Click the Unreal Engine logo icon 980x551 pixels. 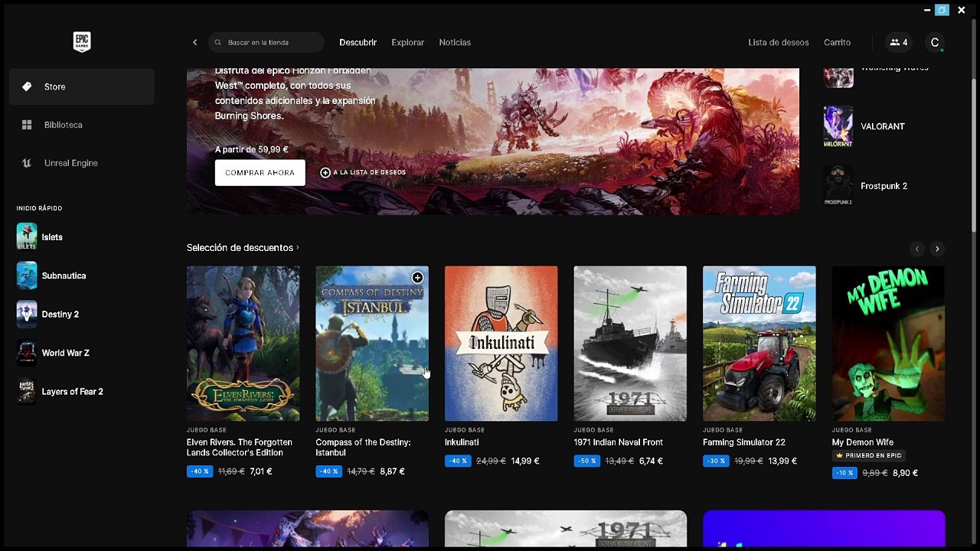click(27, 163)
